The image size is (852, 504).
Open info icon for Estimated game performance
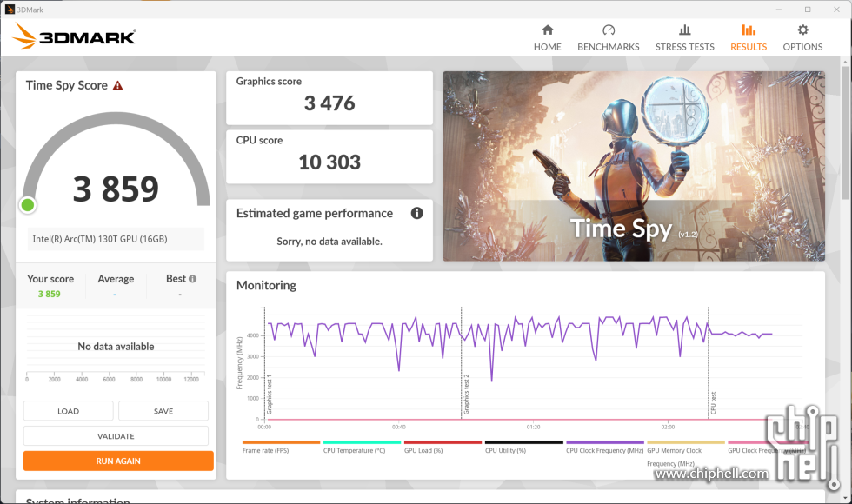pyautogui.click(x=416, y=213)
